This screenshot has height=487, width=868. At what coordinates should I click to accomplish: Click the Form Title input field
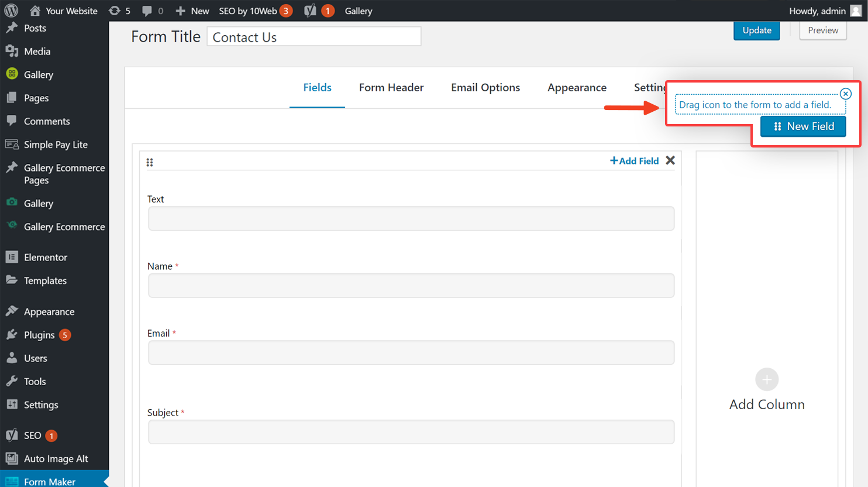click(x=314, y=36)
